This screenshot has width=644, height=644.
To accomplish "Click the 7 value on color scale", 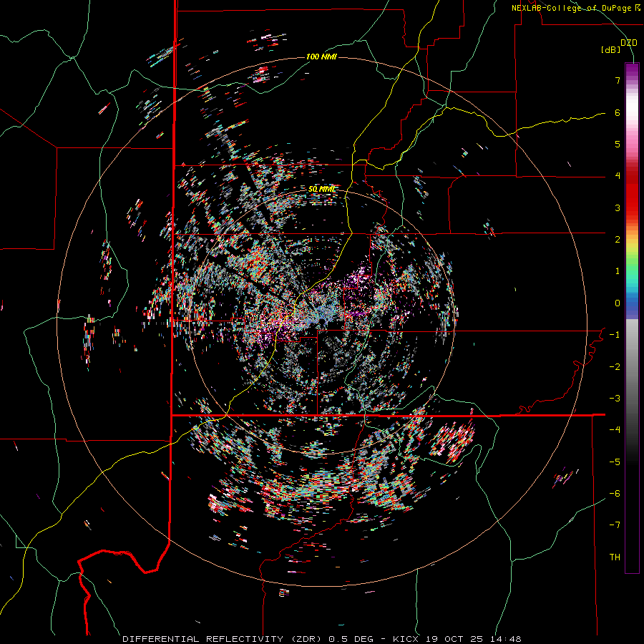I will click(x=618, y=80).
